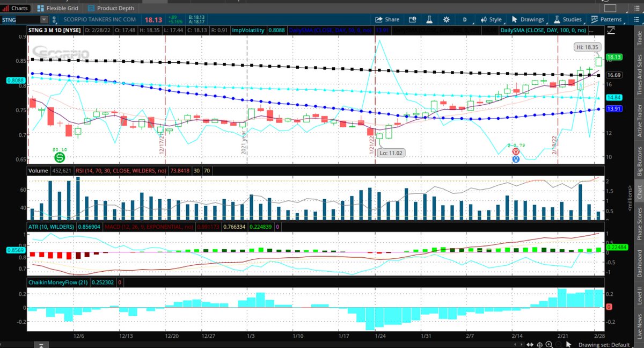Open the Trade sidebar tab
This screenshot has width=644, height=348.
tap(639, 38)
